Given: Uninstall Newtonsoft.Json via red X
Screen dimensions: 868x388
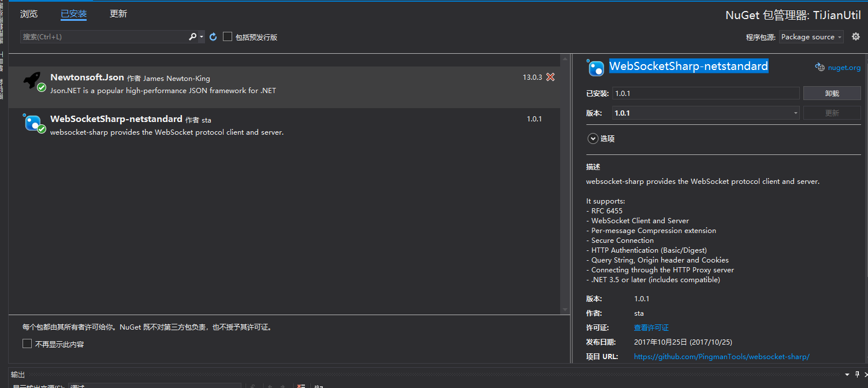Looking at the screenshot, I should (550, 77).
